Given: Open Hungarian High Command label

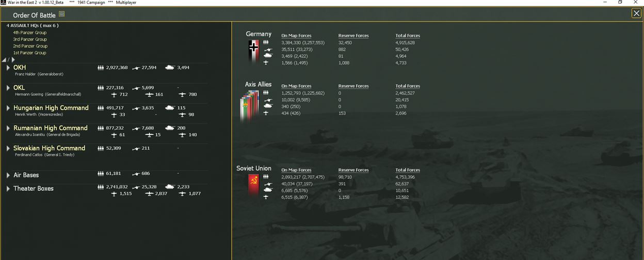Looking at the screenshot, I should pos(51,108).
